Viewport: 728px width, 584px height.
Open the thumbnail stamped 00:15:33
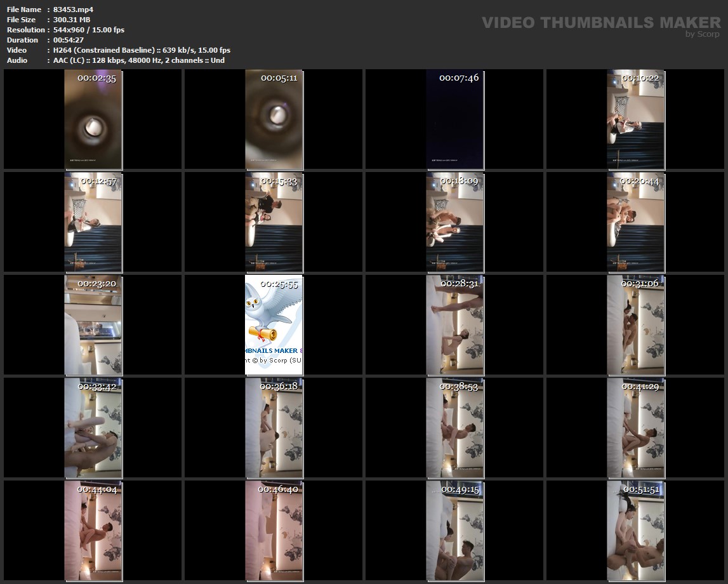pos(274,222)
